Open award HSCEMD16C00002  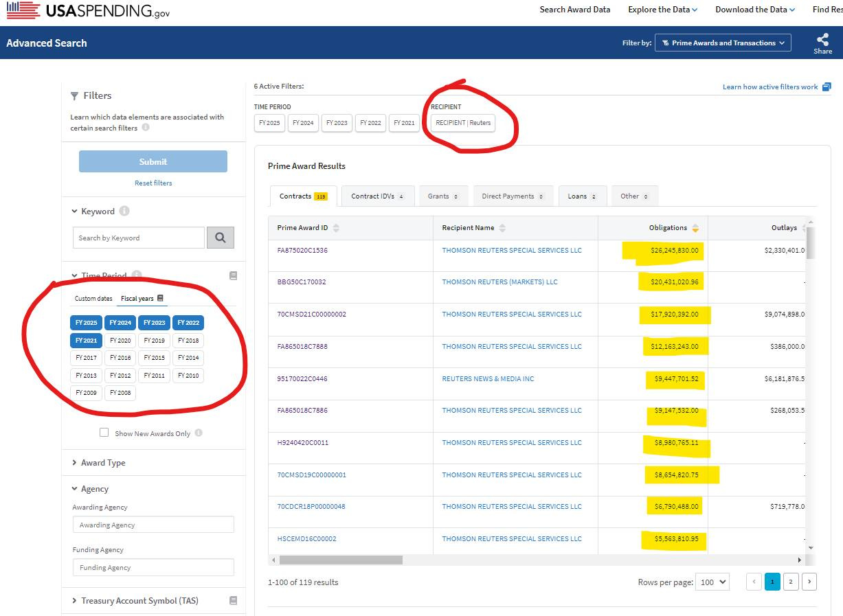(306, 539)
